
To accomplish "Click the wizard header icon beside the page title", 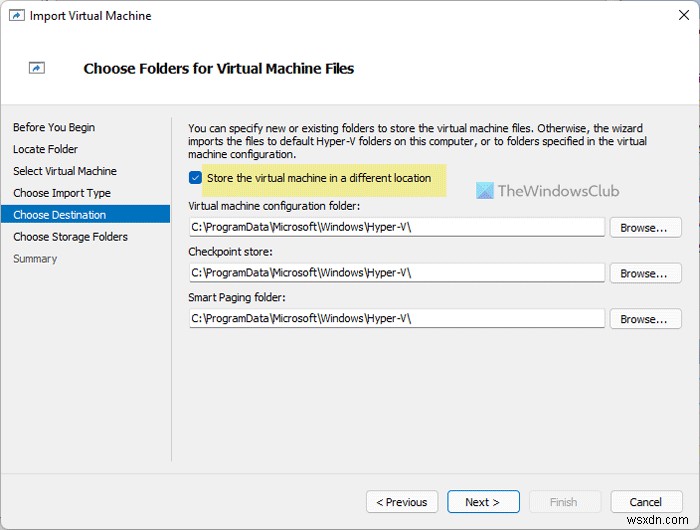I will click(37, 68).
